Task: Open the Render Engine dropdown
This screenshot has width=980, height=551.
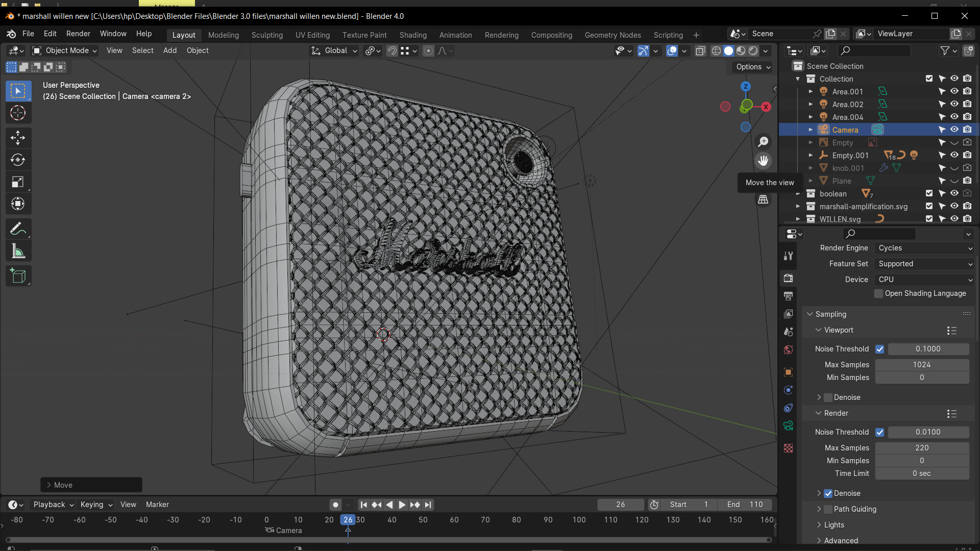Action: pyautogui.click(x=924, y=248)
